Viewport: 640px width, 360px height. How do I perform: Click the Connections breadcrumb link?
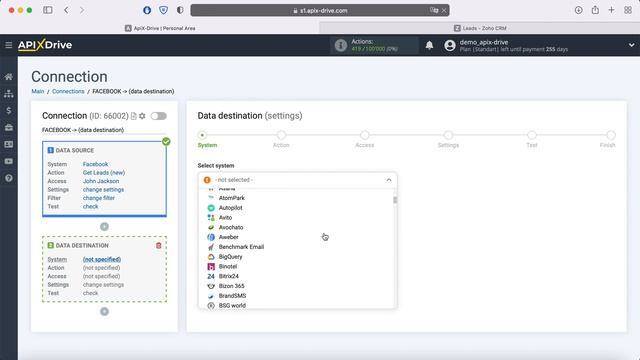(68, 91)
